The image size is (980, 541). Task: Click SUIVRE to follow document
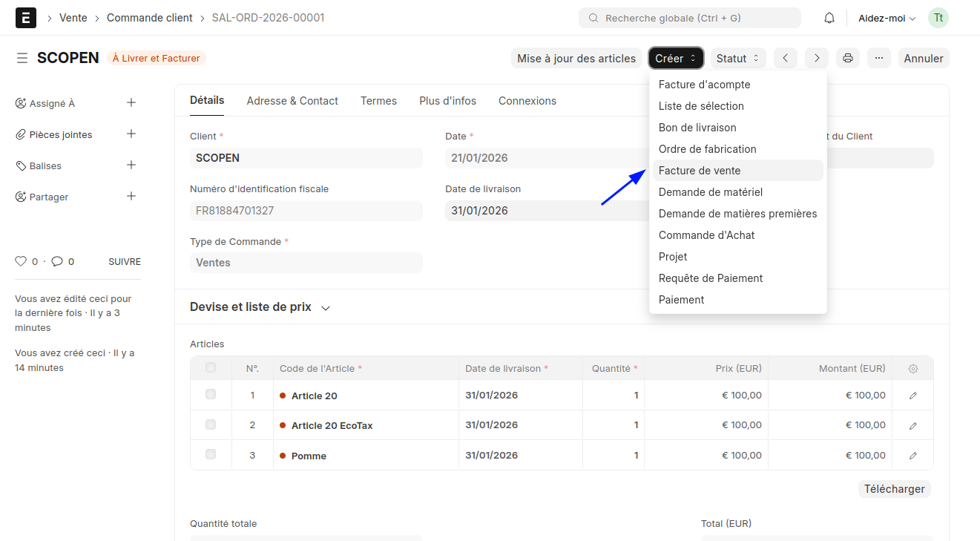click(125, 262)
